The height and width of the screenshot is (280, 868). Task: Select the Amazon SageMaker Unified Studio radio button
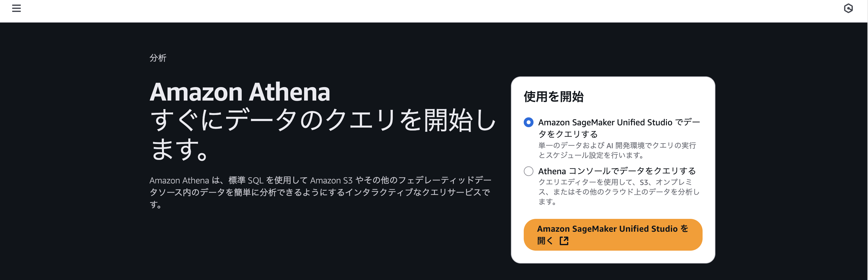[528, 122]
